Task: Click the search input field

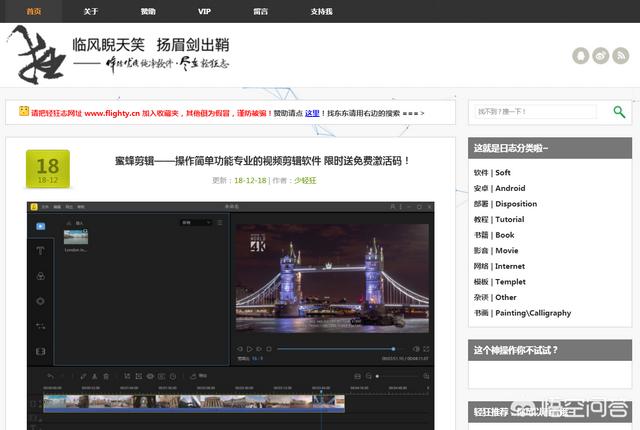Action: point(535,112)
